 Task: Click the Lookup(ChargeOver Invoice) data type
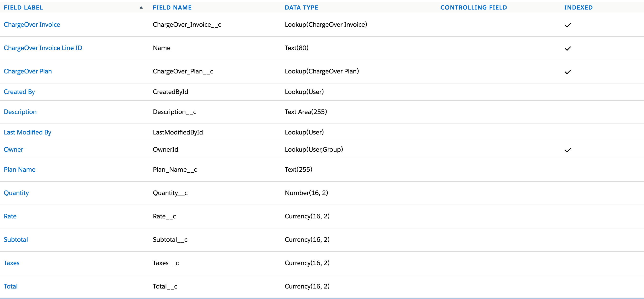pos(326,25)
